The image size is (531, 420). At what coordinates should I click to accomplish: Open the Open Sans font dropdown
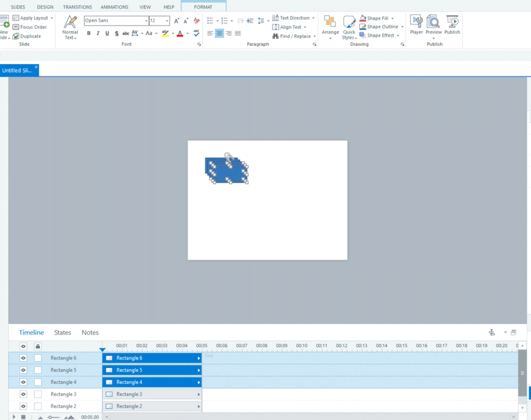click(x=147, y=21)
